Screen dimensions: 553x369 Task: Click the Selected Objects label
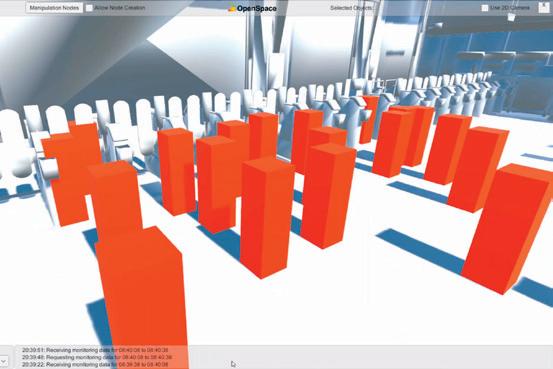(351, 8)
